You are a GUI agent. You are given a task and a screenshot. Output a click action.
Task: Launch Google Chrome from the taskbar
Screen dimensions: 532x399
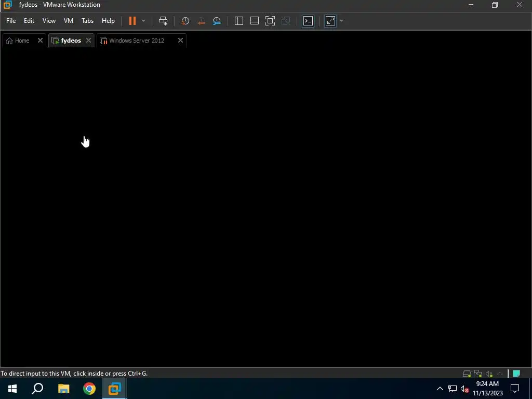coord(89,389)
